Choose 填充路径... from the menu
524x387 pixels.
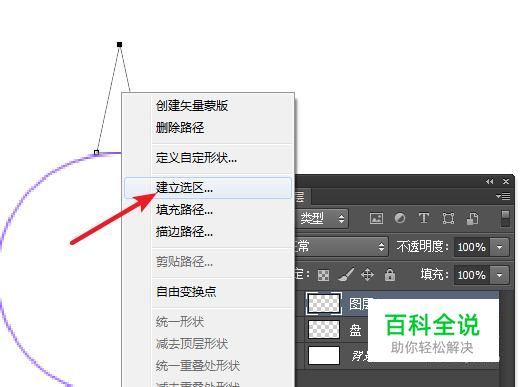pos(184,210)
